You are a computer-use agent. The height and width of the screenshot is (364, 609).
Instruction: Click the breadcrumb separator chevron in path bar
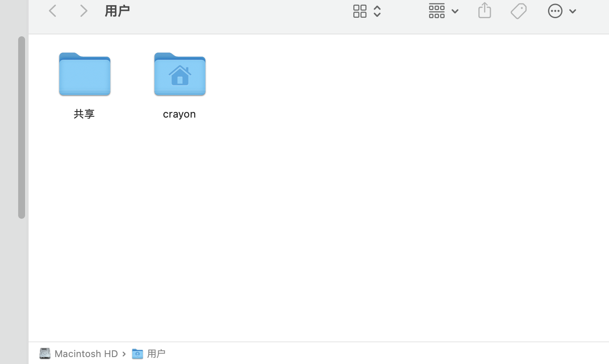pos(124,354)
